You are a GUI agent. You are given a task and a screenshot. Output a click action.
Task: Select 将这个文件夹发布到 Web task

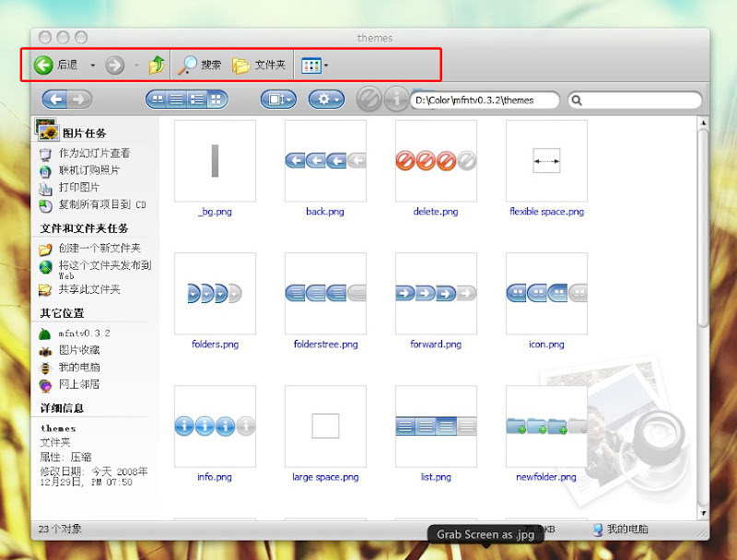[105, 270]
